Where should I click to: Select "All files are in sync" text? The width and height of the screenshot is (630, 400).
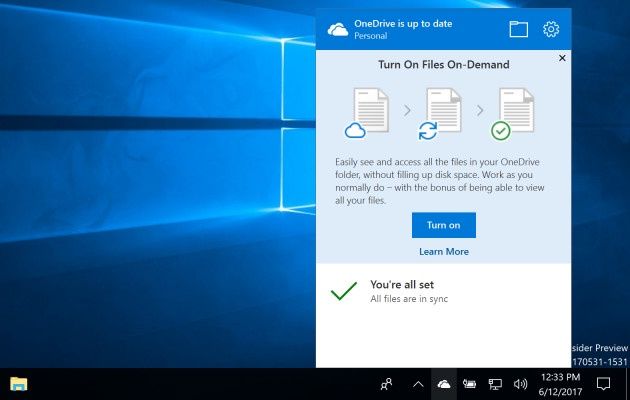pyautogui.click(x=409, y=299)
